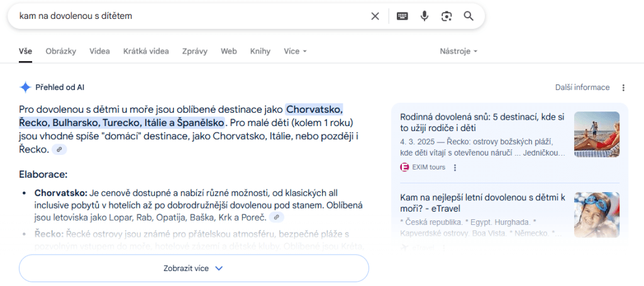This screenshot has width=644, height=286.
Task: Open the Zprávy tab
Action: pos(195,52)
